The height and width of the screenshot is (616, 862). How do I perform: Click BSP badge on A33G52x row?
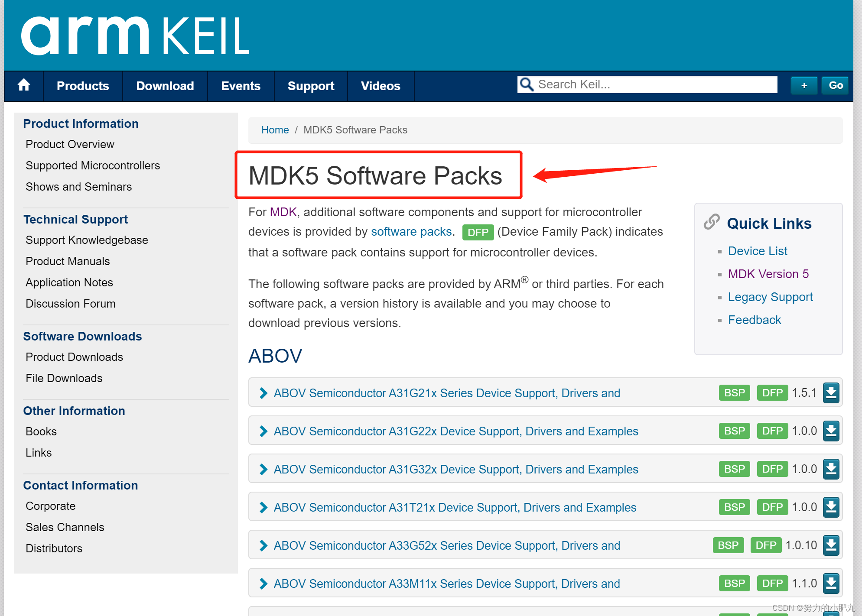pyautogui.click(x=728, y=545)
